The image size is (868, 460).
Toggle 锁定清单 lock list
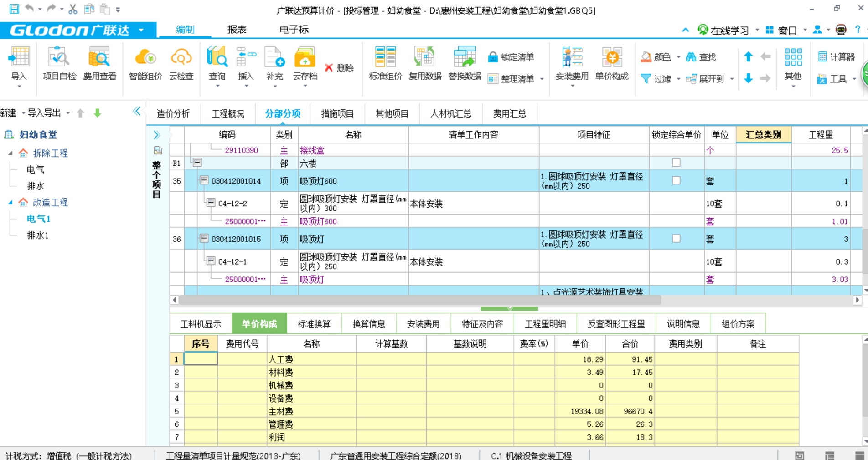(x=511, y=57)
